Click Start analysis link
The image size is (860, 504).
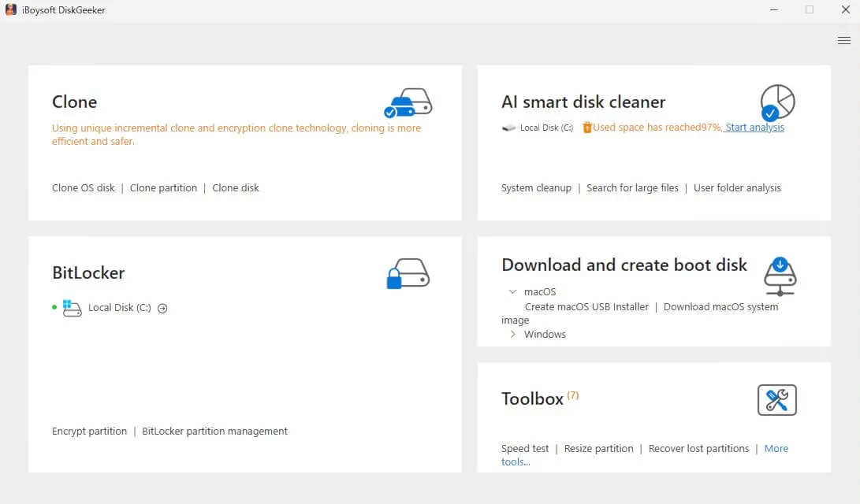click(754, 127)
